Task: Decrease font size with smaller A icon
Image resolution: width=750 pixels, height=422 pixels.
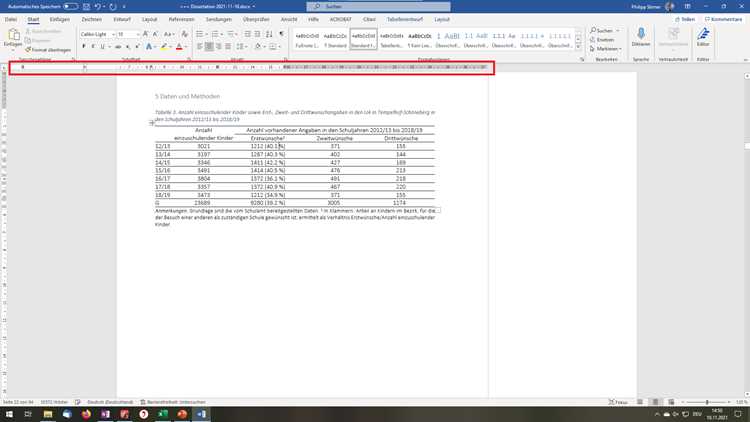Action: [x=155, y=34]
